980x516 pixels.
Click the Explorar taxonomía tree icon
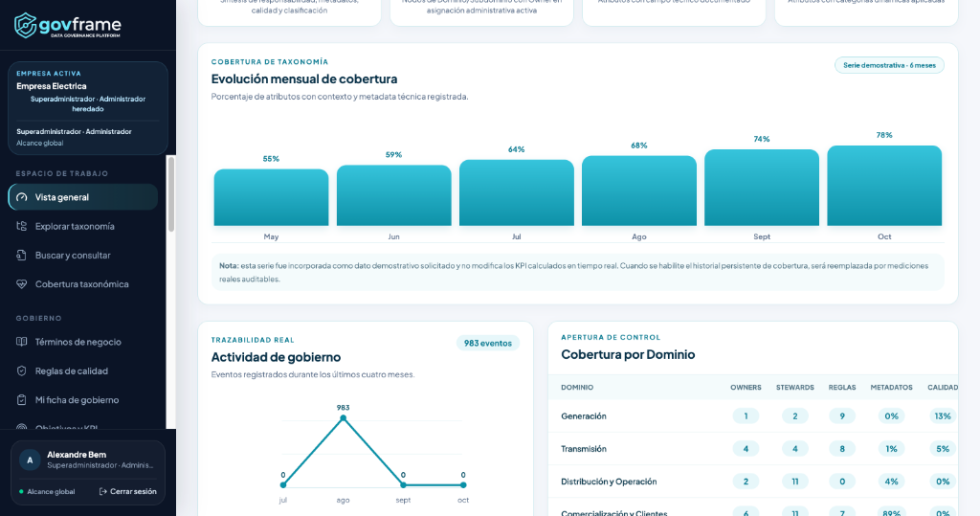pyautogui.click(x=22, y=226)
